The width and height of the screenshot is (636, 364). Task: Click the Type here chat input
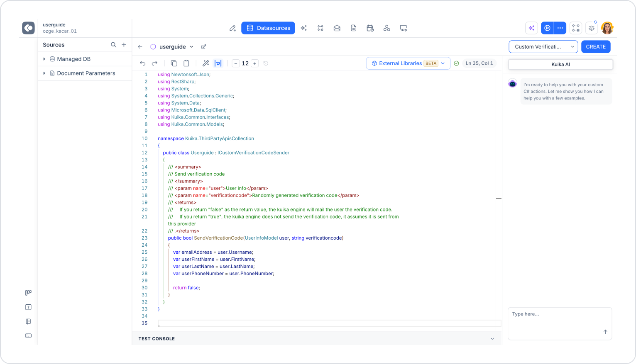(x=560, y=323)
